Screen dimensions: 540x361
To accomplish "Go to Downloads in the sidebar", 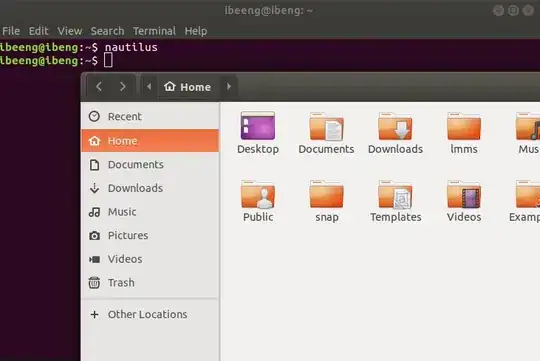I will coord(150,188).
